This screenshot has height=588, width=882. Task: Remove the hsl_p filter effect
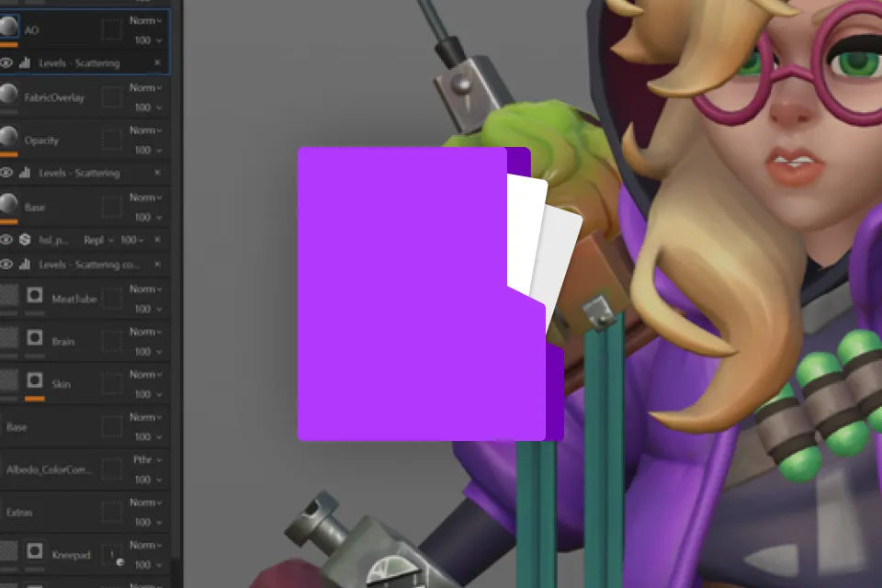157,239
